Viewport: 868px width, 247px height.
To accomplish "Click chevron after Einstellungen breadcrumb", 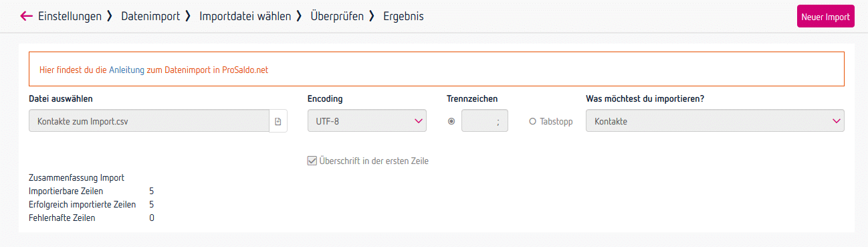I will (109, 16).
